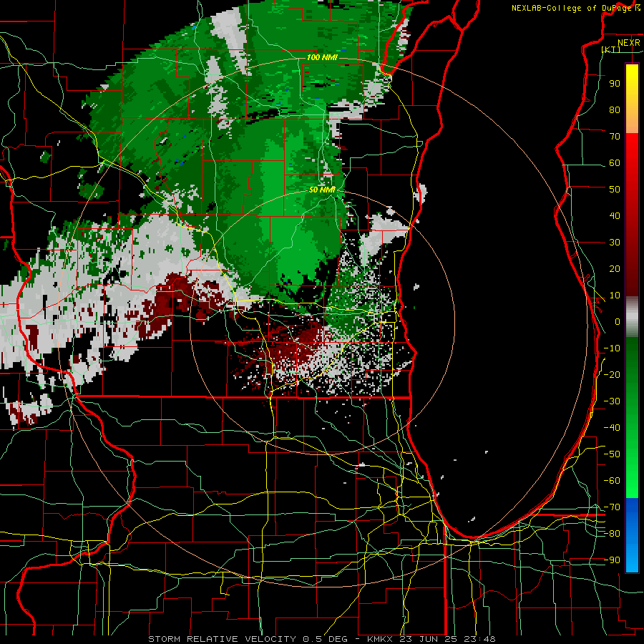Select the 0 value on the scale
This screenshot has width=644, height=644.
618,321
